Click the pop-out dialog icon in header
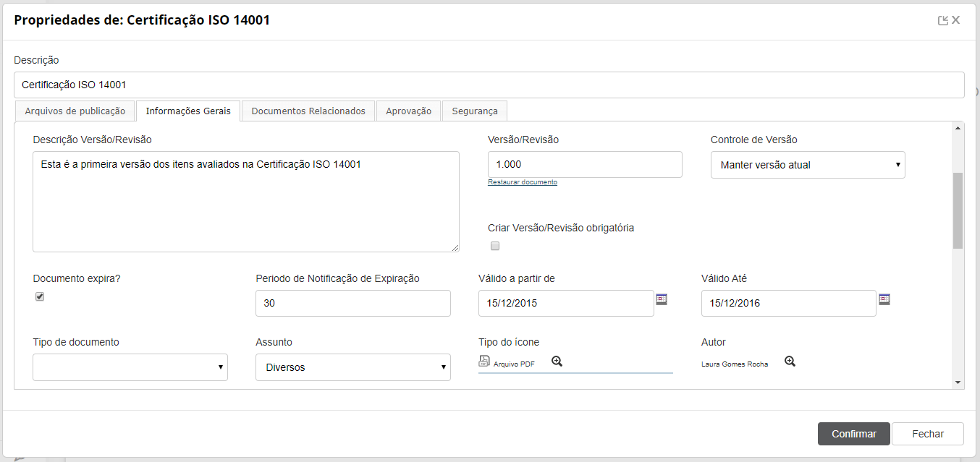The width and height of the screenshot is (980, 462). [942, 20]
